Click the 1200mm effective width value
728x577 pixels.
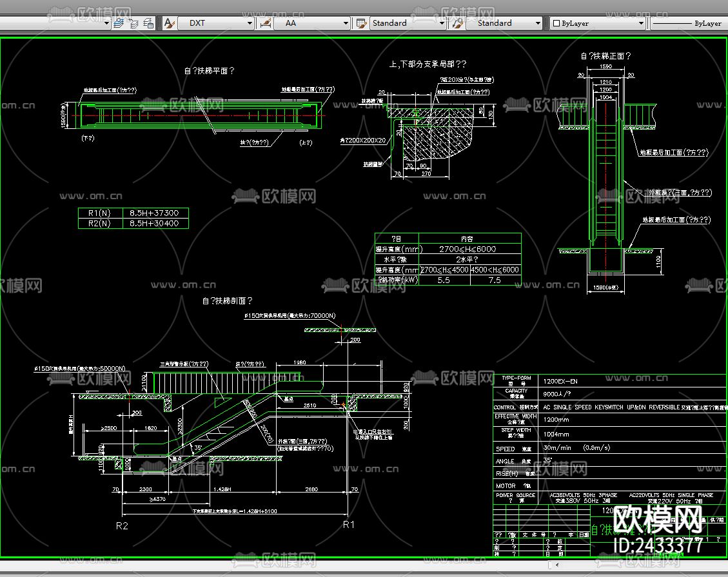pos(556,419)
